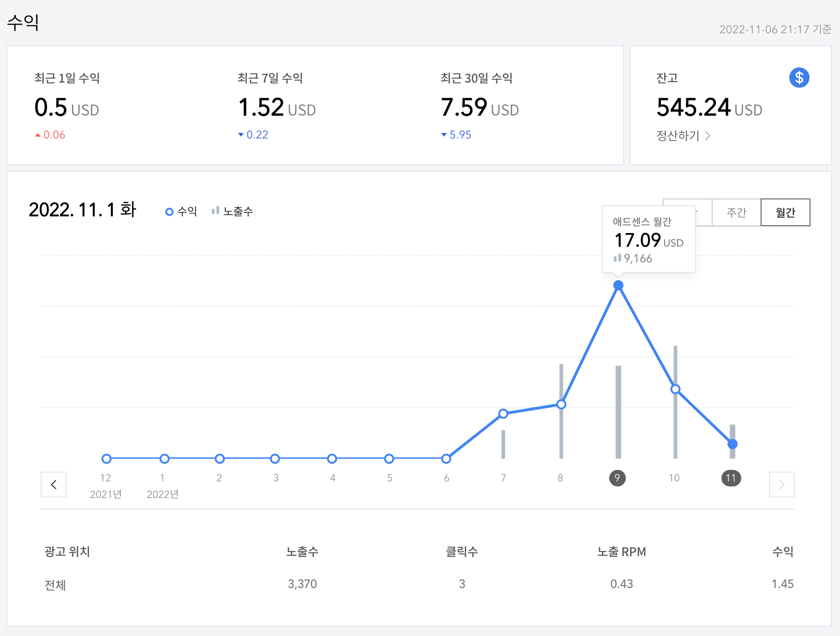Click the 전체 row label
The image size is (840, 636).
(x=55, y=585)
